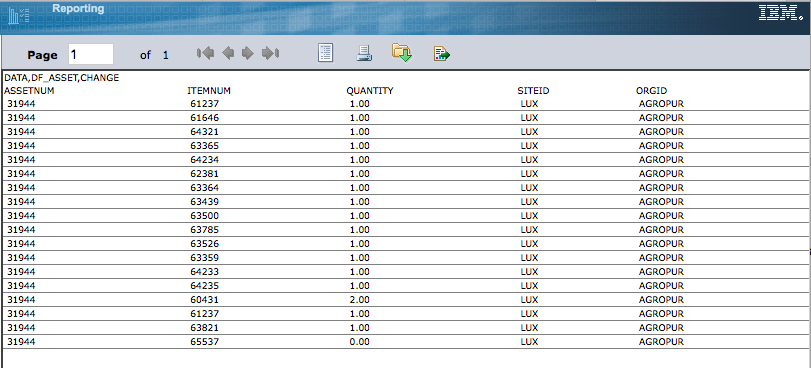Click the ORGID column header
The width and height of the screenshot is (811, 368).
tap(652, 91)
